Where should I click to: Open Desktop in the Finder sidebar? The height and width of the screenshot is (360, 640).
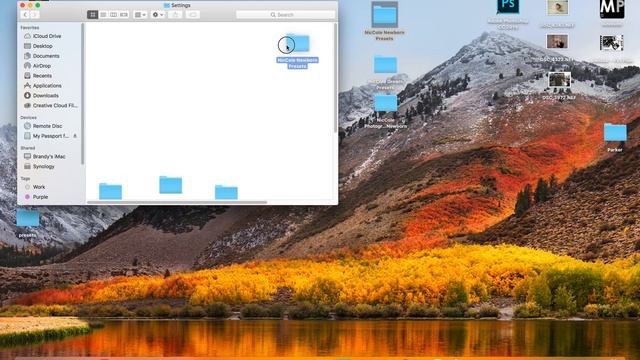42,46
